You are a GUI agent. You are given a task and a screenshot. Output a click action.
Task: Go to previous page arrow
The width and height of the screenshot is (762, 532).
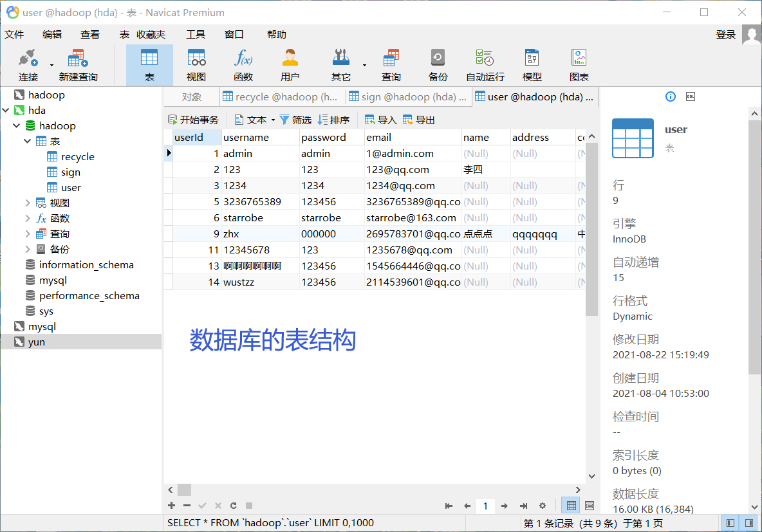tap(467, 506)
